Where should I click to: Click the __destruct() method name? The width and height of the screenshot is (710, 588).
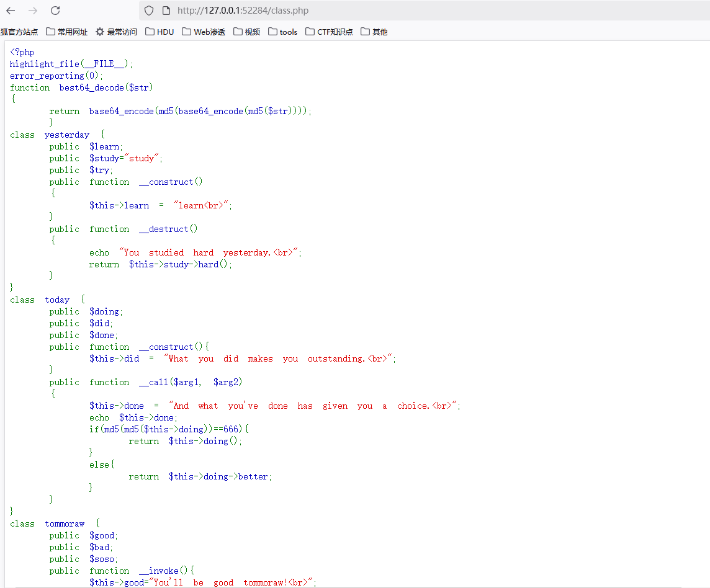tap(168, 229)
